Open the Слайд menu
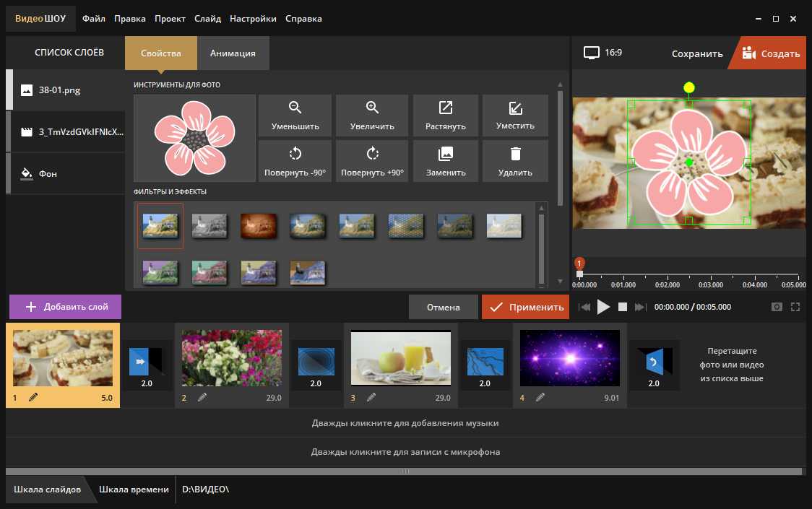The height and width of the screenshot is (509, 812). [207, 19]
